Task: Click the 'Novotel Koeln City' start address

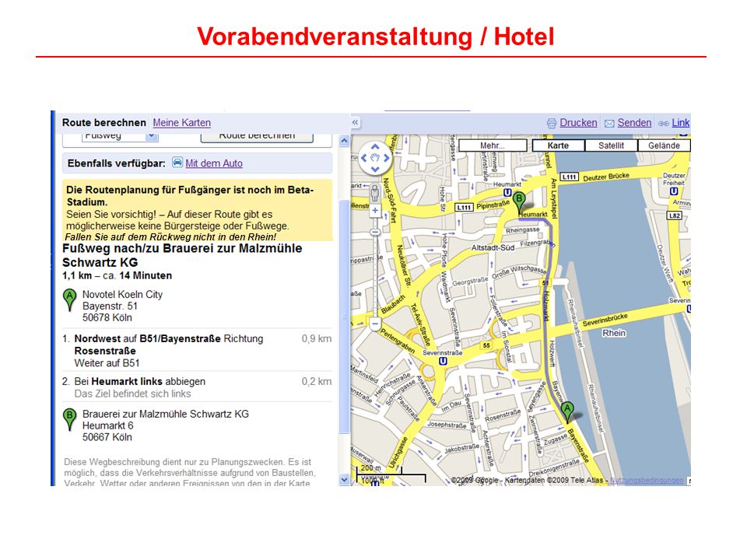Action: (122, 294)
